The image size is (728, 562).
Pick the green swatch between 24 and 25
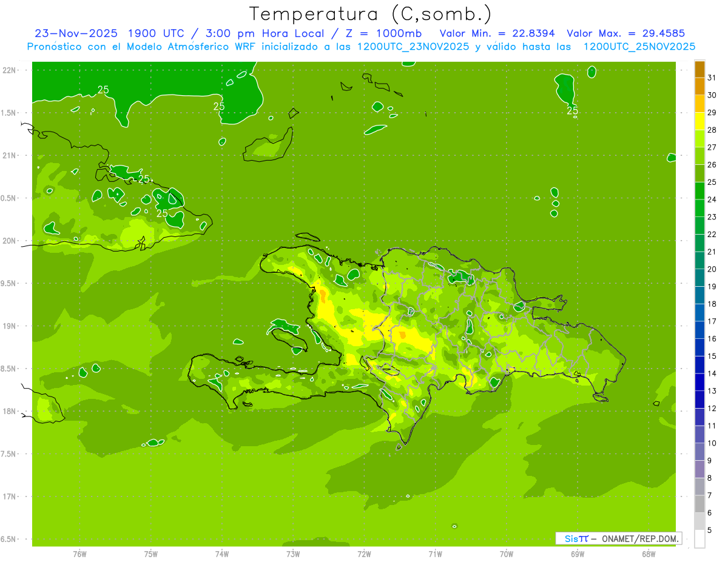699,191
